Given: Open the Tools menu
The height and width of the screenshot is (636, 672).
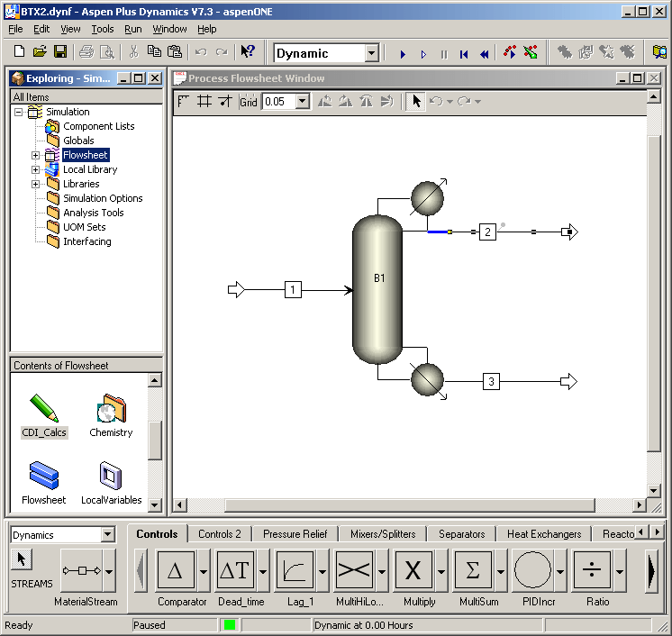Looking at the screenshot, I should 103,29.
